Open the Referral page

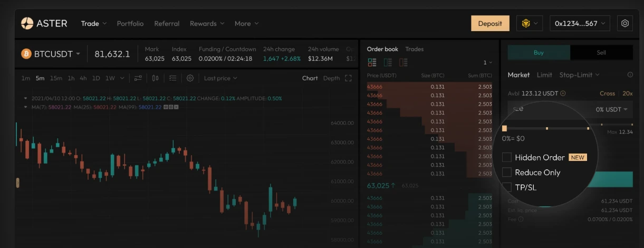click(x=167, y=23)
